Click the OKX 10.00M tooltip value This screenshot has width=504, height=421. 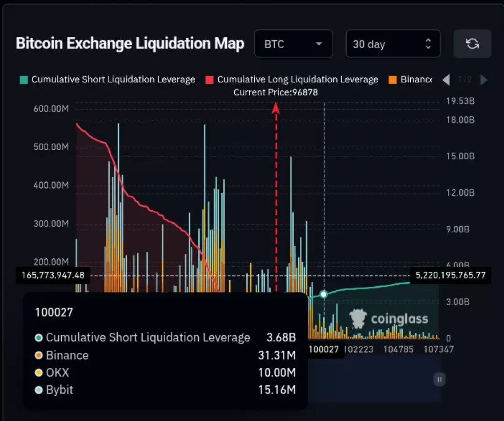click(x=277, y=373)
